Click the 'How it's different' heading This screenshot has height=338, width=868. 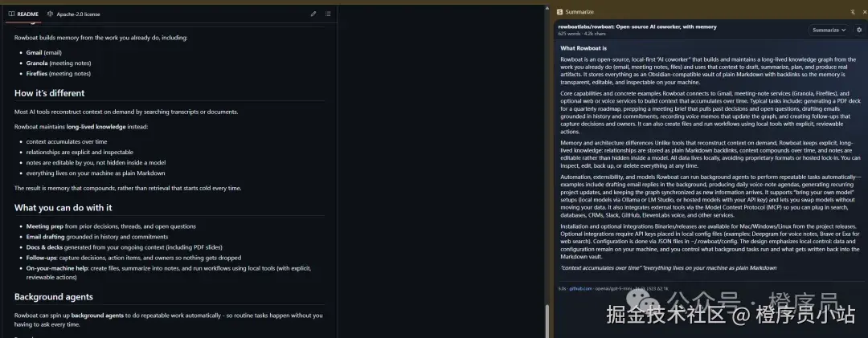(49, 93)
